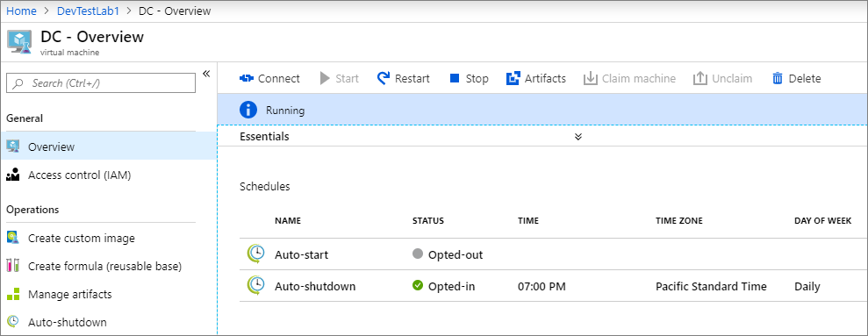Click the Overview sidebar icon
Viewport: 868px width, 336px height.
point(13,147)
